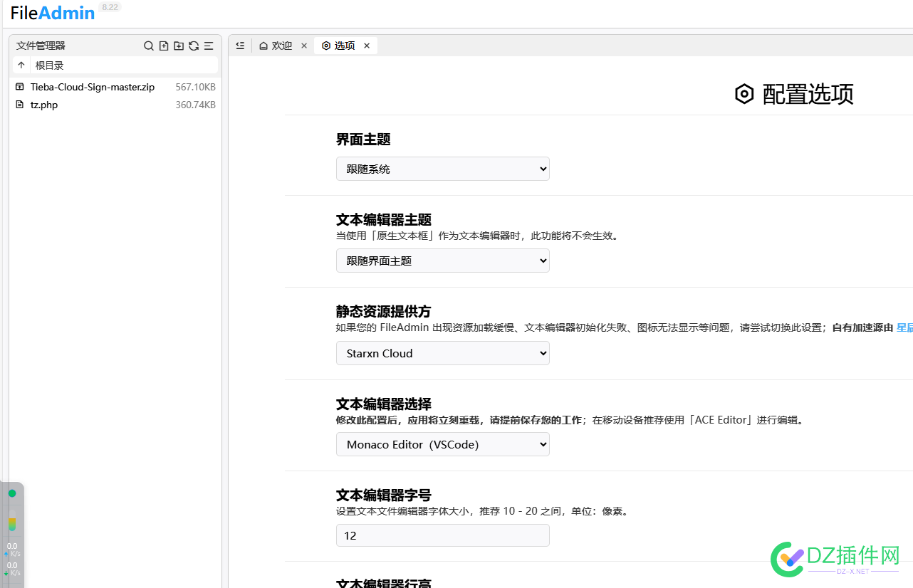Open the 界面主题 dropdown
Image resolution: width=913 pixels, height=588 pixels.
[443, 169]
